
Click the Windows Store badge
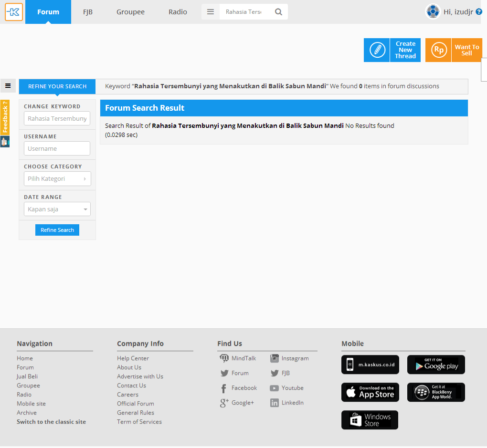click(x=370, y=420)
